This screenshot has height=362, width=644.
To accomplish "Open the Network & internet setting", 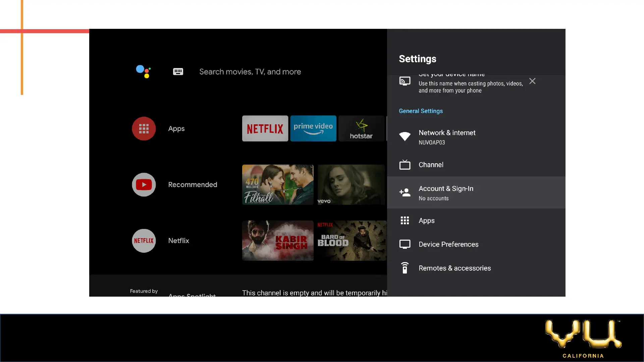I will click(x=447, y=133).
